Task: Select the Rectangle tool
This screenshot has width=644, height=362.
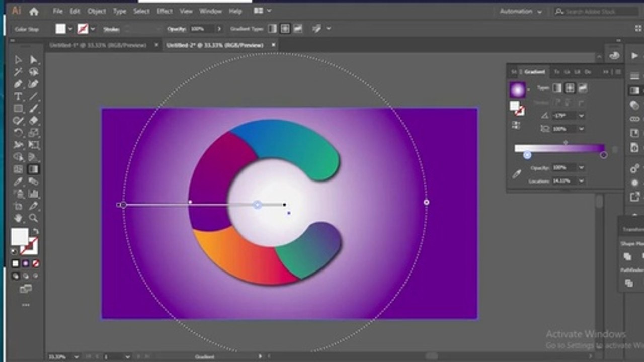Action: 18,109
